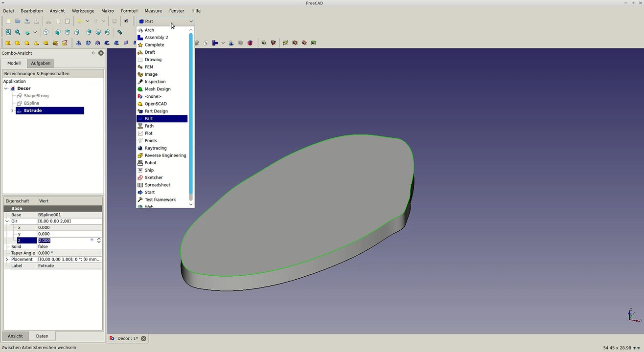Click the workbench list scrollbar thumb
Screen dimensions: 644x352
191,113
